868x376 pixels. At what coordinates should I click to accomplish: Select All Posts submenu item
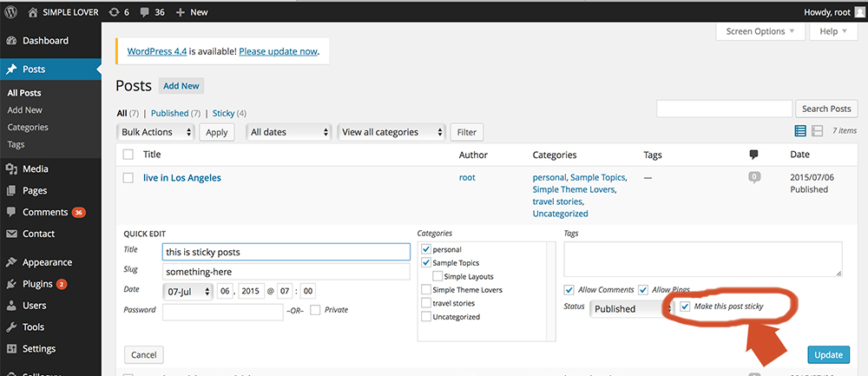(x=24, y=93)
